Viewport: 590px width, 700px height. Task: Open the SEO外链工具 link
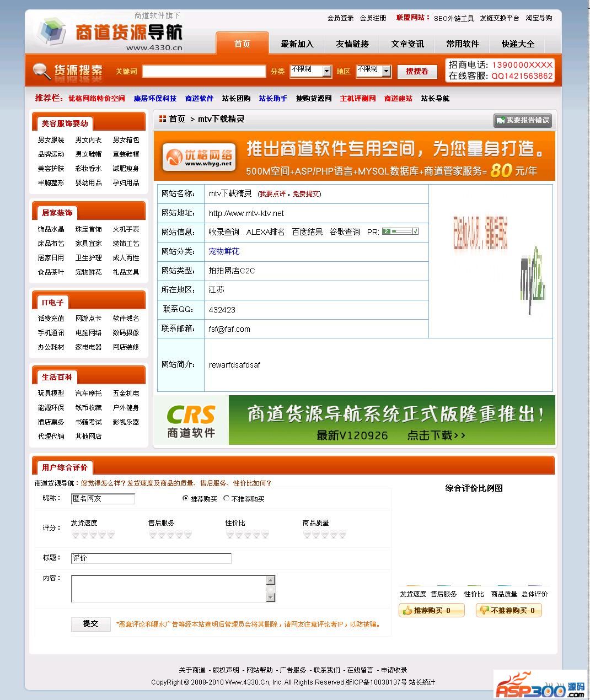(x=454, y=18)
